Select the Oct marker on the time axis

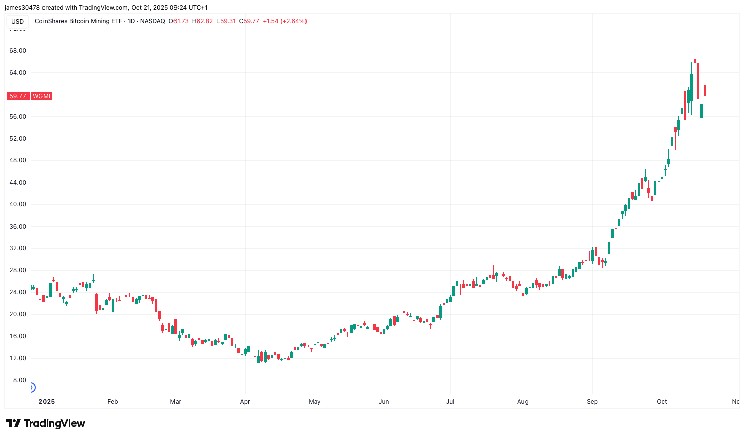tap(661, 401)
